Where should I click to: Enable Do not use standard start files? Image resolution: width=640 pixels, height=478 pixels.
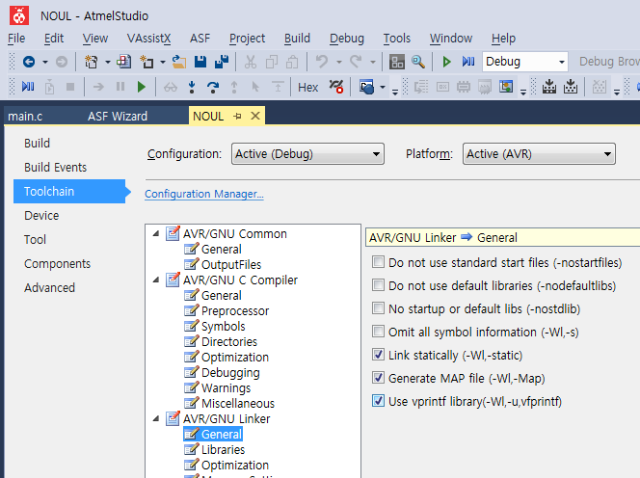pos(378,262)
